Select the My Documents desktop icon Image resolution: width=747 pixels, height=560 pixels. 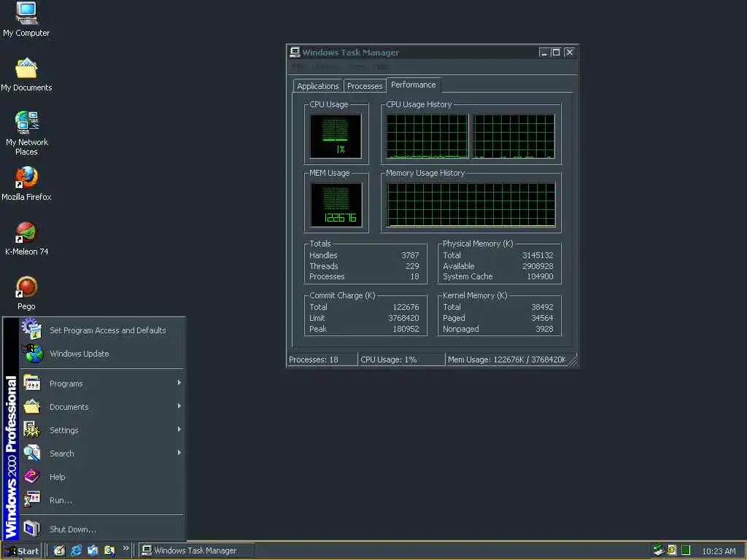[26, 69]
